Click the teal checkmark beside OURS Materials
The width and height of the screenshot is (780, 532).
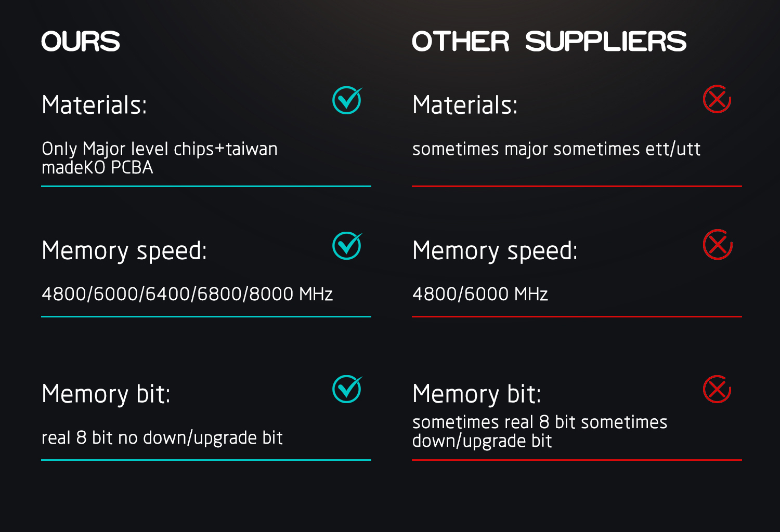pos(347,100)
